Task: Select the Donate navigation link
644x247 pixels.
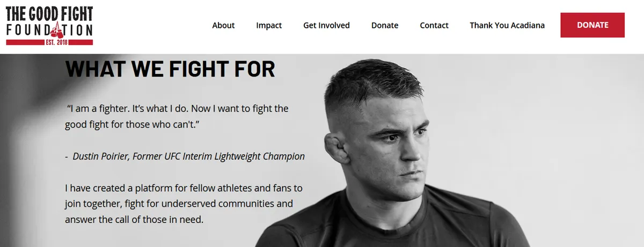Action: (385, 25)
